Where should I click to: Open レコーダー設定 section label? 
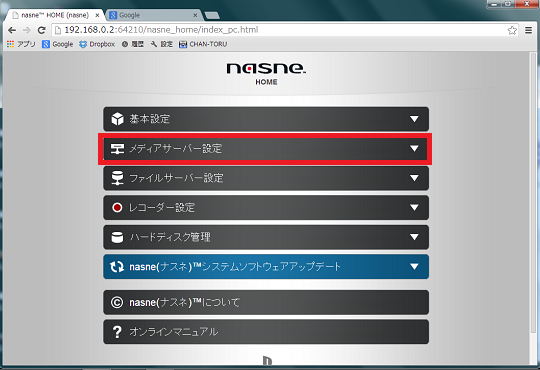point(162,207)
